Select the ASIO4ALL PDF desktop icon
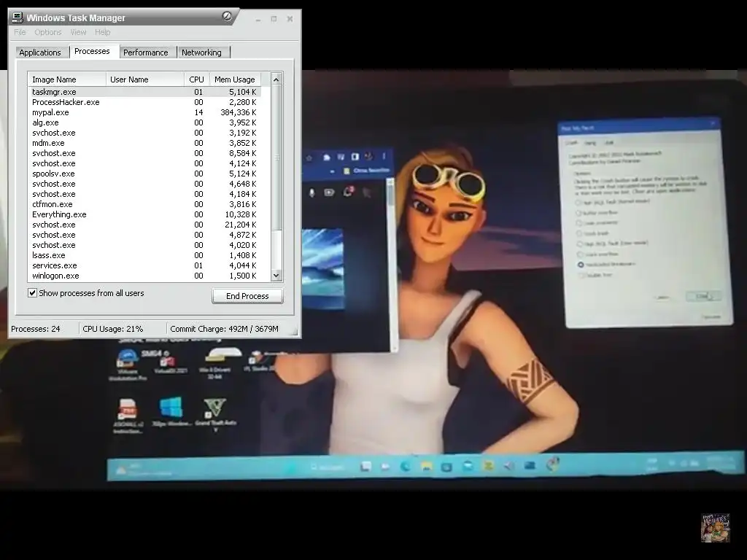 [128, 416]
